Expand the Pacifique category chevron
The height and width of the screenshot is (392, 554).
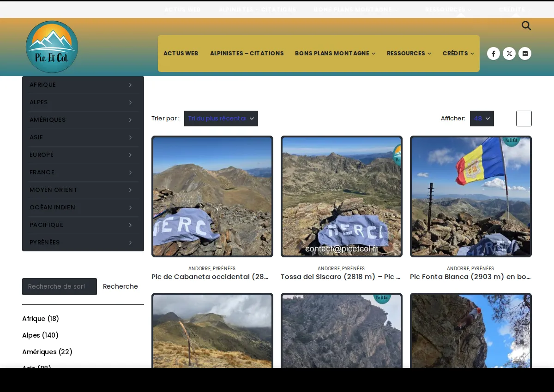131,225
